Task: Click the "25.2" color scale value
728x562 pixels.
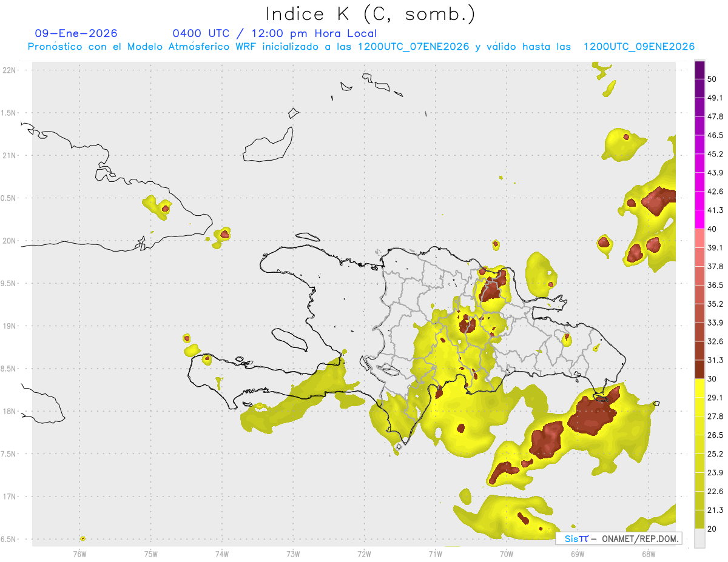Action: pos(715,454)
